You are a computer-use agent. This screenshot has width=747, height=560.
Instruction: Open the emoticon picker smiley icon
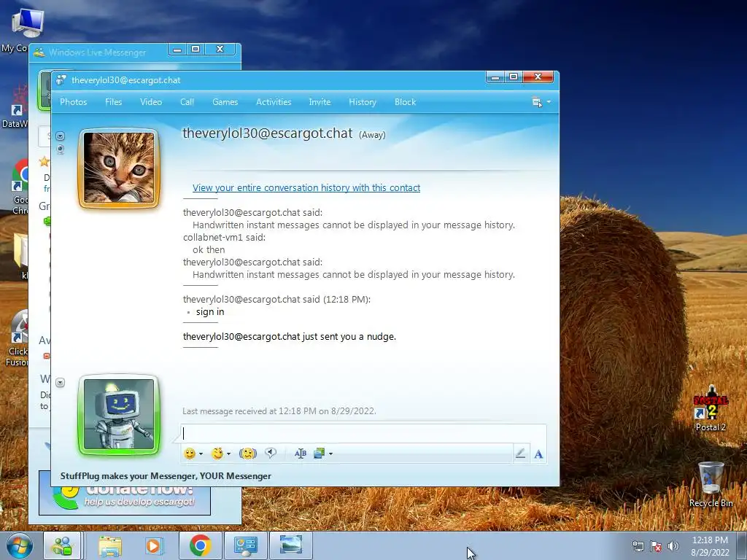click(x=190, y=454)
